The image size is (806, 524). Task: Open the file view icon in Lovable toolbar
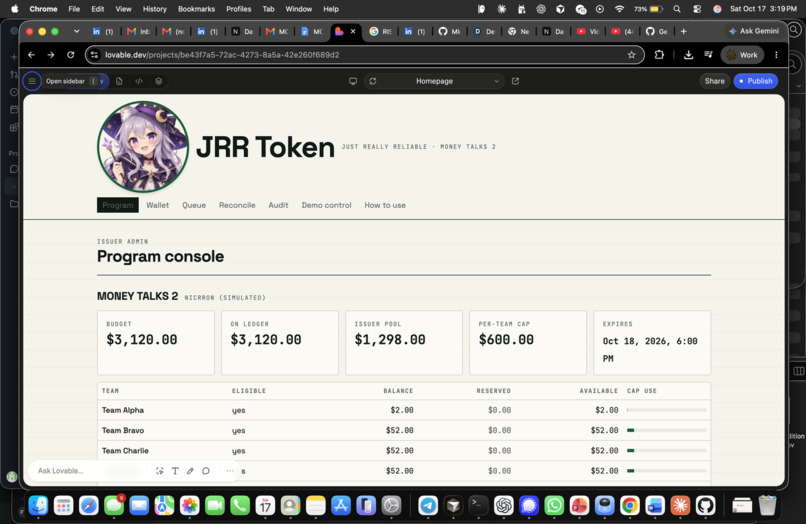point(119,81)
